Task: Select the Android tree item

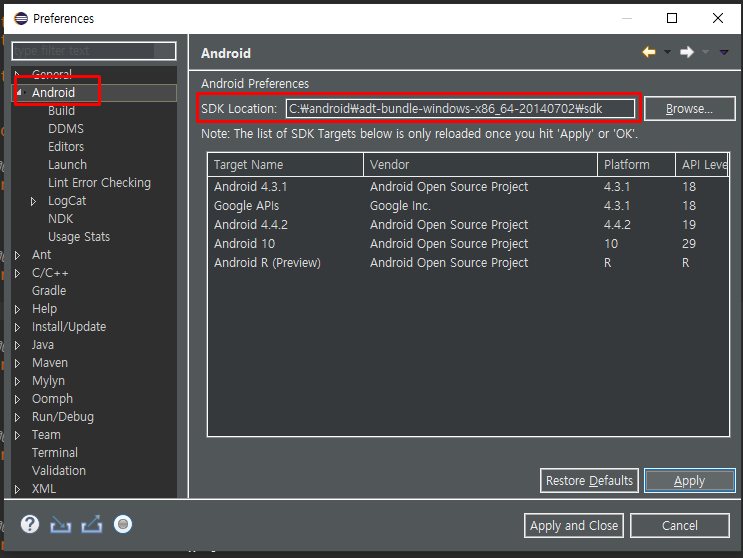Action: click(x=53, y=92)
